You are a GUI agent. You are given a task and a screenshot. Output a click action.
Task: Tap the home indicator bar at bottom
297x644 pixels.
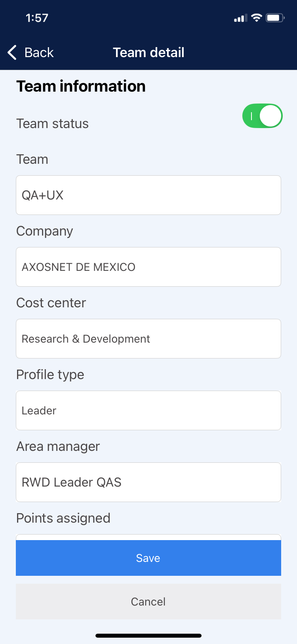coord(148,636)
